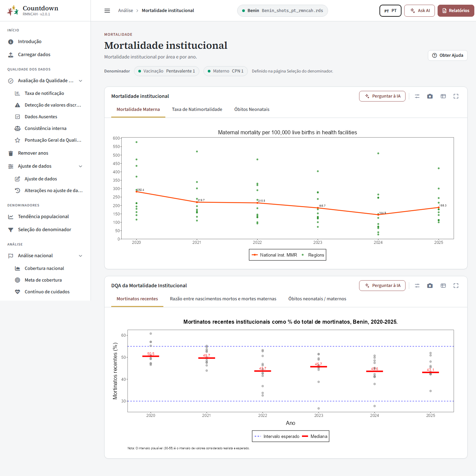The width and height of the screenshot is (476, 476).
Task: Toggle the sidebar hamburger menu
Action: [107, 11]
